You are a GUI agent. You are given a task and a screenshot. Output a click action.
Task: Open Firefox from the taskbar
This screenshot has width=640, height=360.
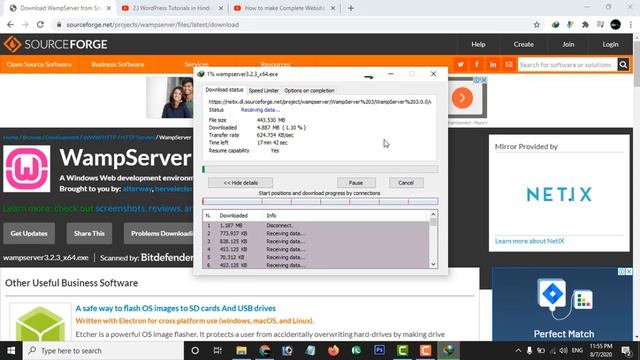pyautogui.click(x=333, y=351)
